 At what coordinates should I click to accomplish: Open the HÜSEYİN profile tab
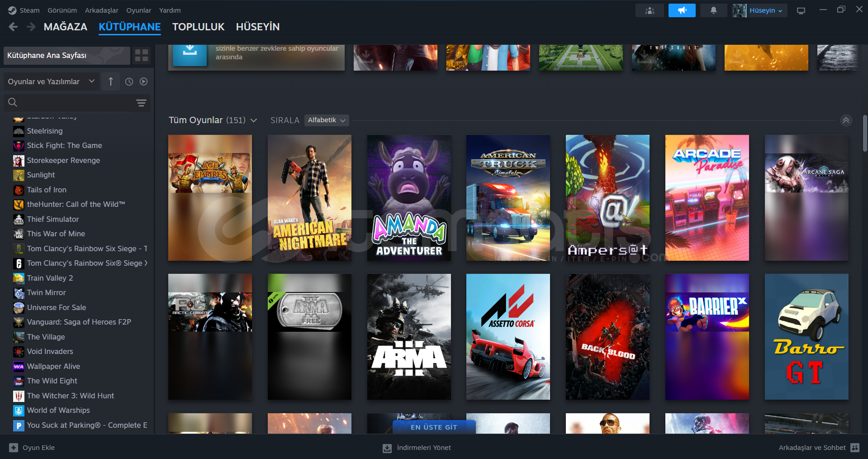258,27
